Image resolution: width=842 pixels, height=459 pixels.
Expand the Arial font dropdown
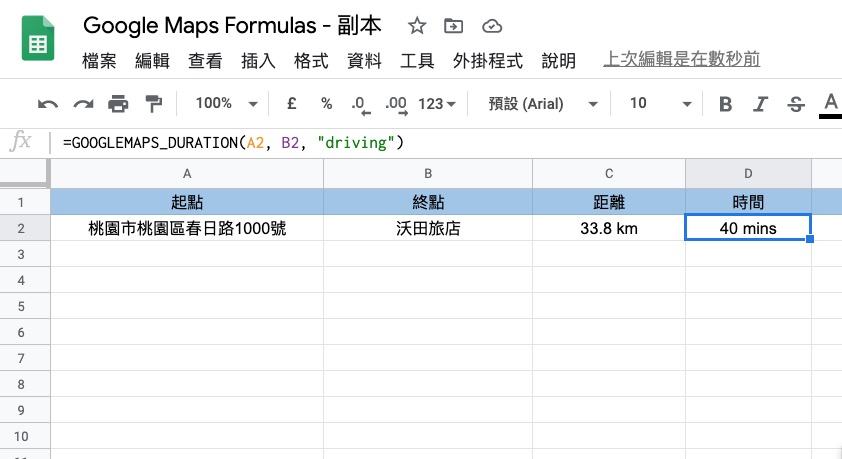point(543,104)
